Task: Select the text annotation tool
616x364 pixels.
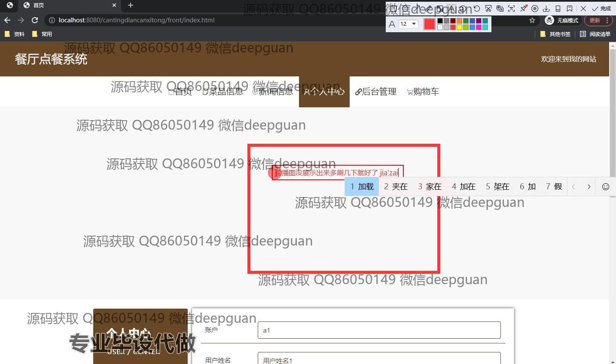Action: [x=451, y=9]
